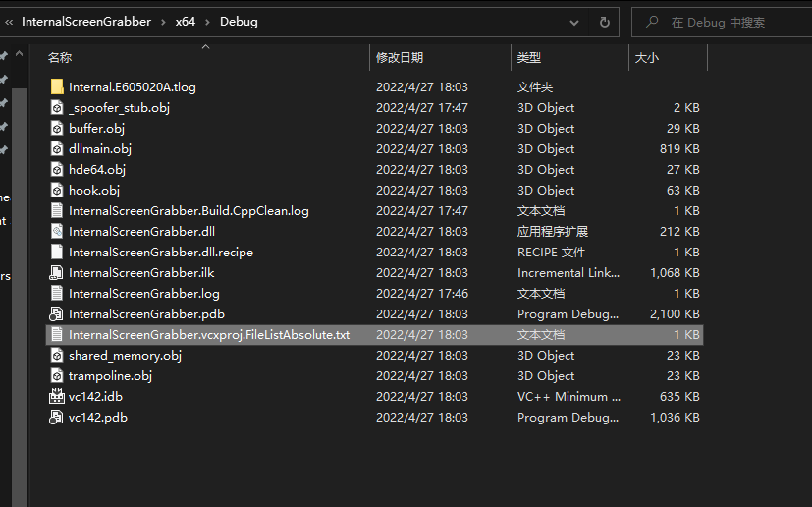Navigate to InternalScreenGrabber breadcrumb folder
This screenshot has height=507, width=812.
click(x=86, y=22)
